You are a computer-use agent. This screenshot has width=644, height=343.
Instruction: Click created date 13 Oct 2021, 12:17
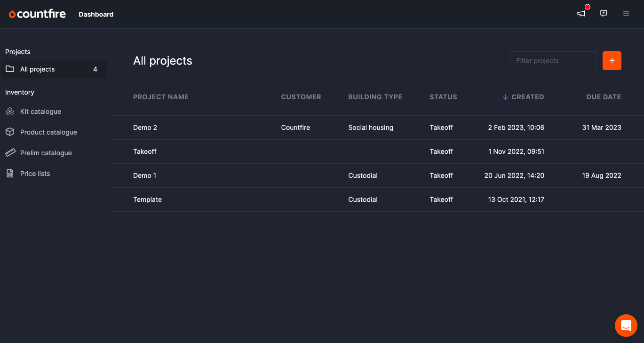coord(516,199)
